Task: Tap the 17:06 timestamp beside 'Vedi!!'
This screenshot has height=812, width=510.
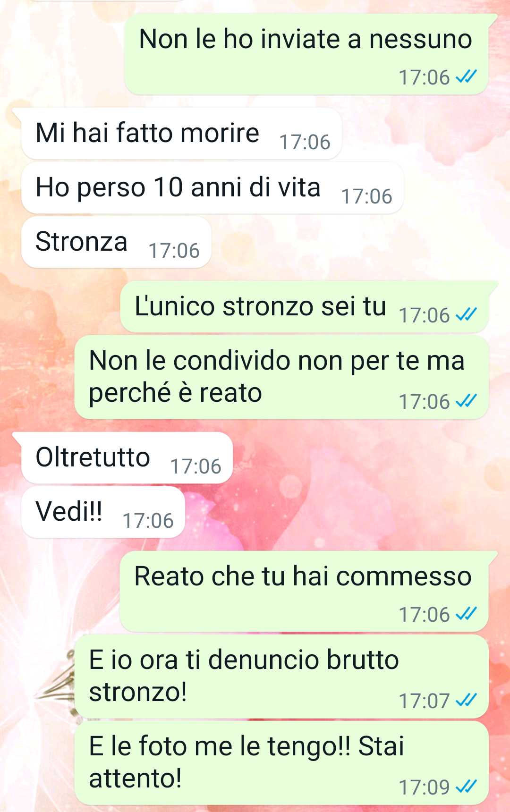Action: 148,521
